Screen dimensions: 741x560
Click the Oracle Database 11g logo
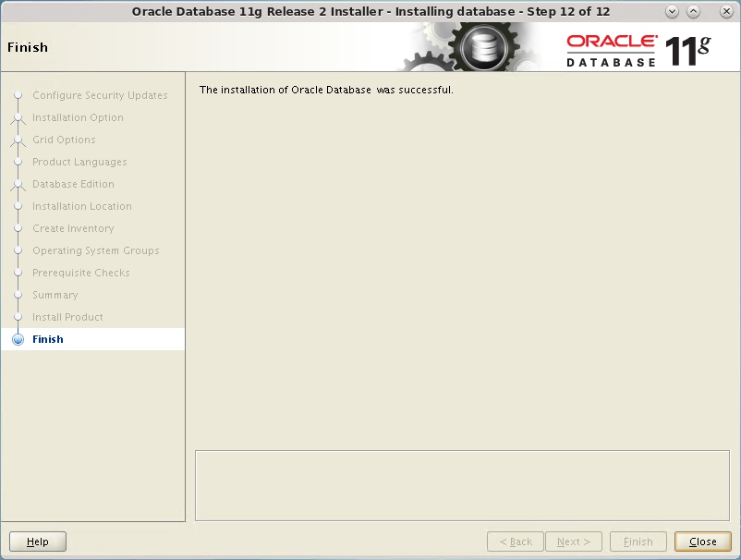point(638,50)
